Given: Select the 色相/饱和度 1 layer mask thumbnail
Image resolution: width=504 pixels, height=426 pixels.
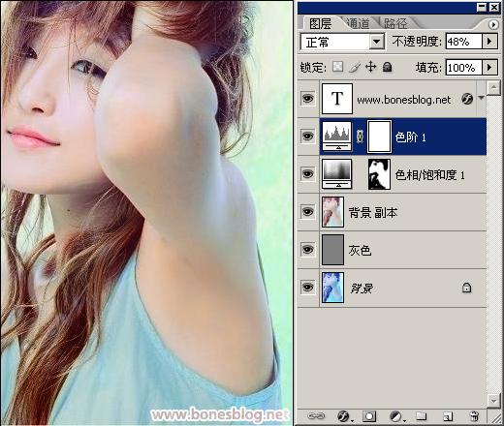Looking at the screenshot, I should (x=379, y=174).
